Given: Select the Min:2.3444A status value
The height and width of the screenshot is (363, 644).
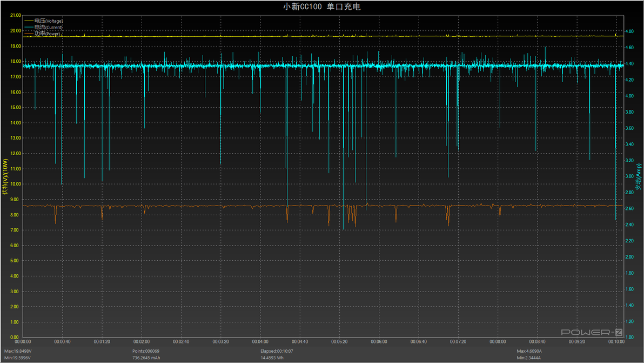Looking at the screenshot, I should tap(528, 358).
